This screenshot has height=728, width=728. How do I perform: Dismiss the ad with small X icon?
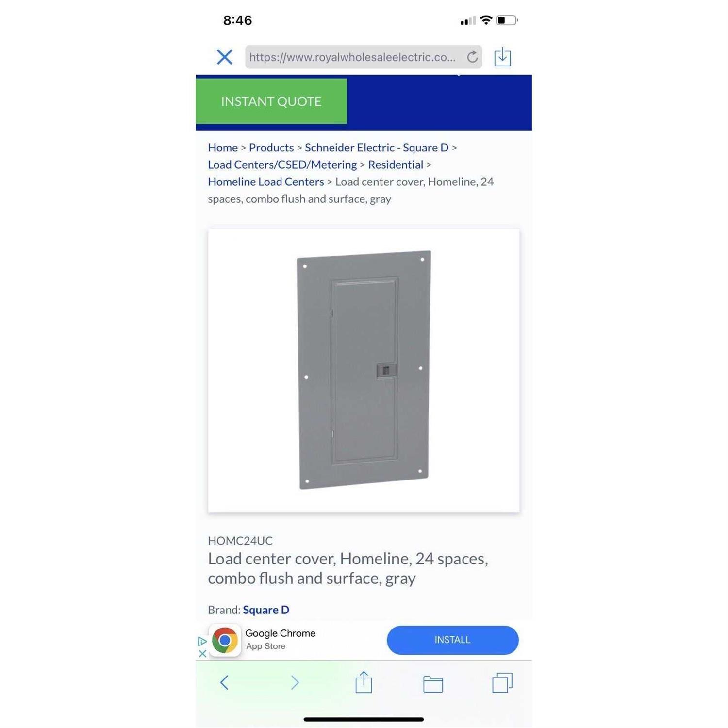pyautogui.click(x=202, y=653)
